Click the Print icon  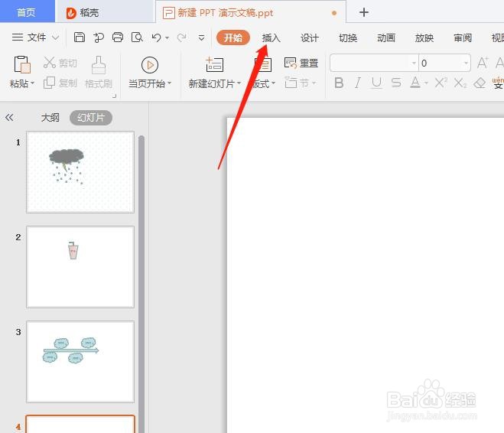[x=118, y=37]
